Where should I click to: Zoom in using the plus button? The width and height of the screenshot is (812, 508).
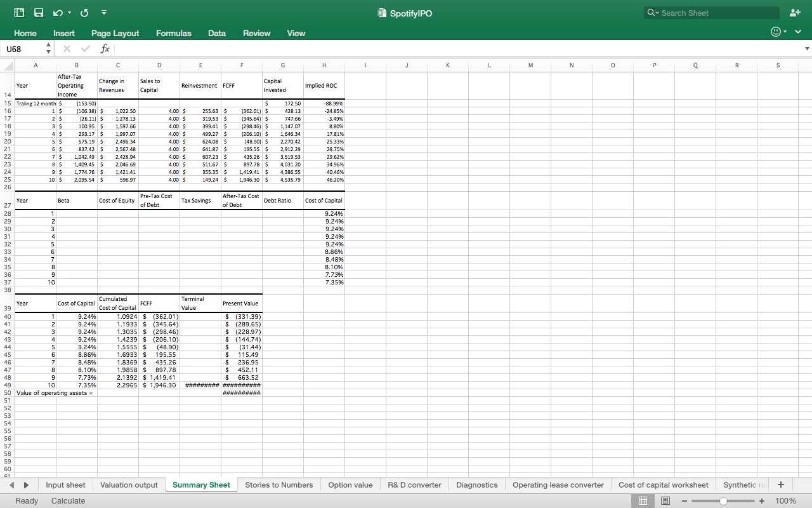point(761,501)
